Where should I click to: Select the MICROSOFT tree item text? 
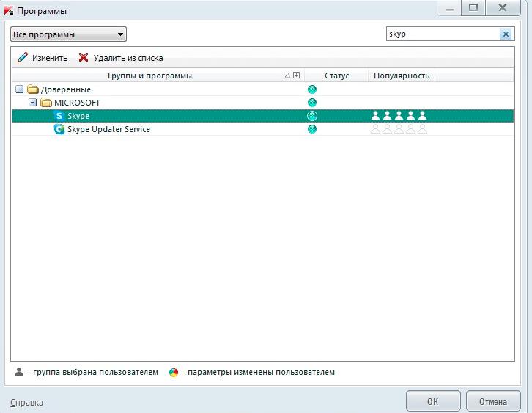point(77,103)
